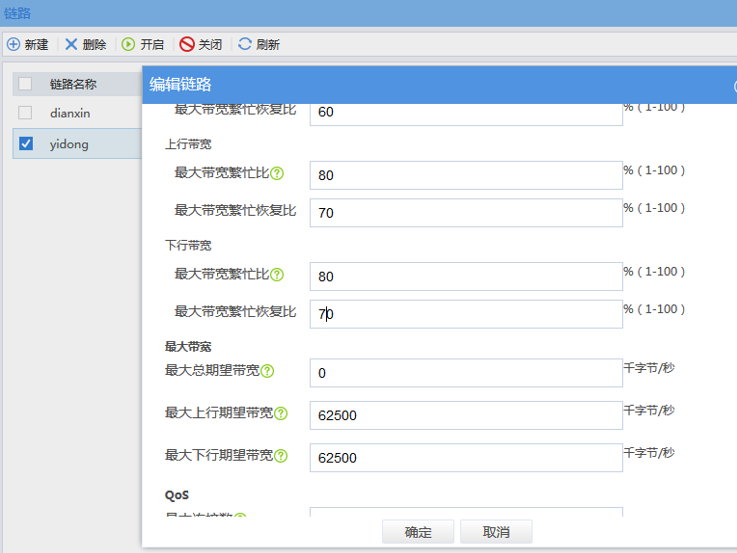Image resolution: width=737 pixels, height=553 pixels.
Task: Click the 刷新 (Refresh) icon
Action: [245, 45]
